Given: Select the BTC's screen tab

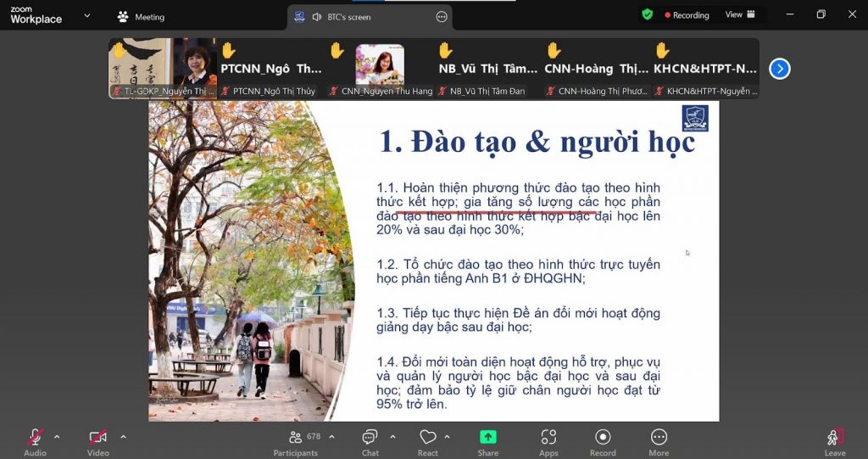Looking at the screenshot, I should (348, 17).
